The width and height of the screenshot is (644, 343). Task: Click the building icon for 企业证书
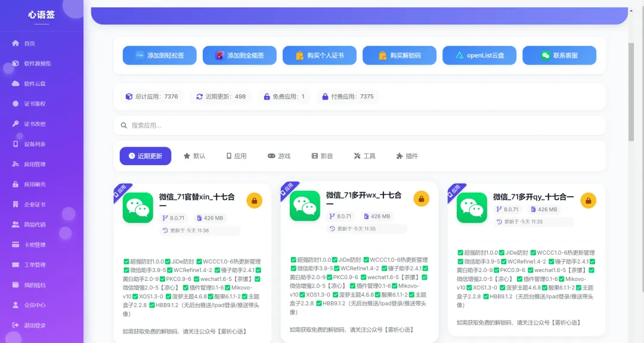pos(16,204)
